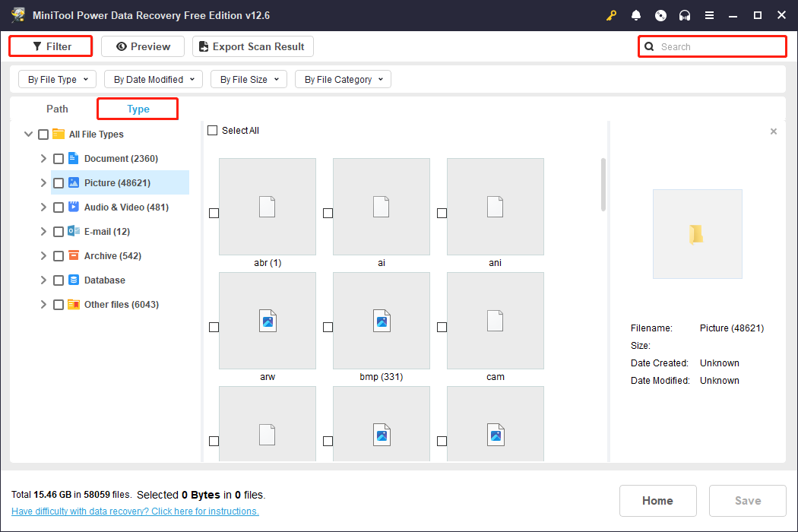The width and height of the screenshot is (798, 532).
Task: Click the folder icon next to All File Types
Action: pyautogui.click(x=58, y=134)
